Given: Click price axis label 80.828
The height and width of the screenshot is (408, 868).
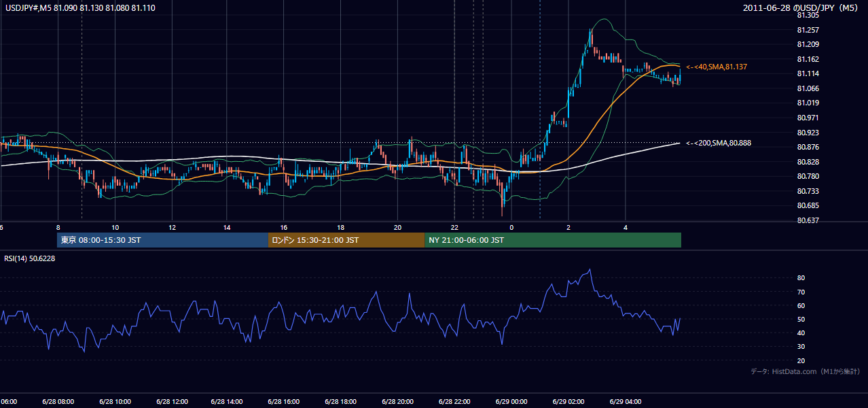Looking at the screenshot, I should pyautogui.click(x=808, y=162).
